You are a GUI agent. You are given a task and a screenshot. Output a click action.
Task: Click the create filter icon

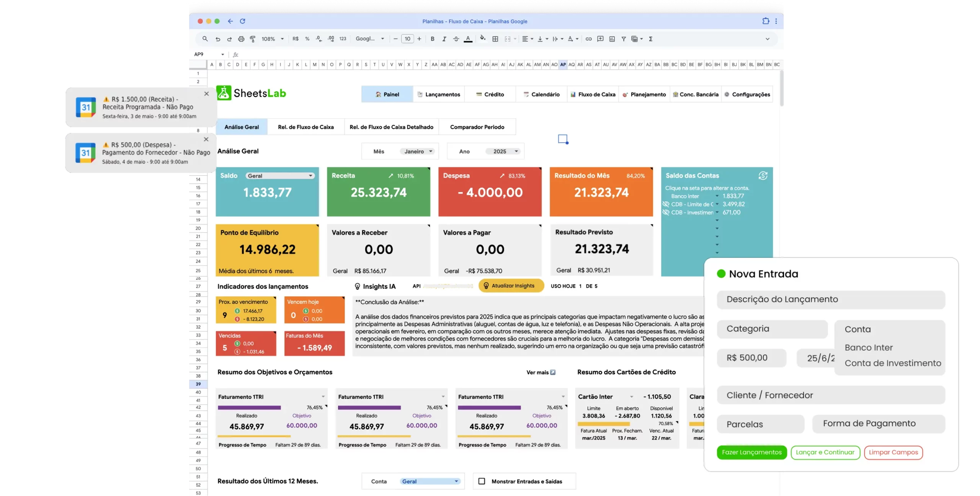pyautogui.click(x=623, y=39)
